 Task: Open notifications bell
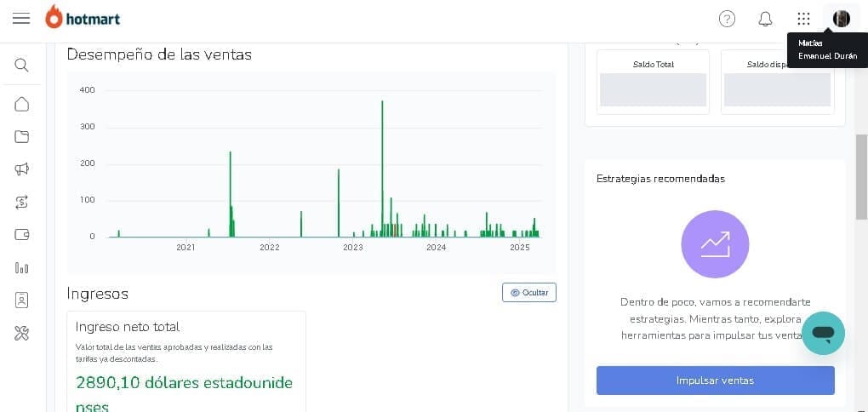click(x=765, y=19)
